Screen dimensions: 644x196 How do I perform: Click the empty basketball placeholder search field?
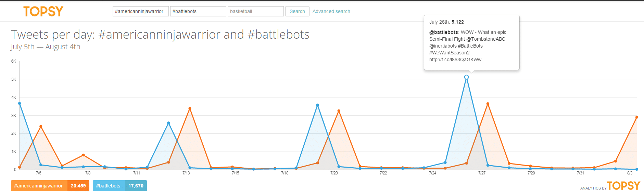[256, 11]
